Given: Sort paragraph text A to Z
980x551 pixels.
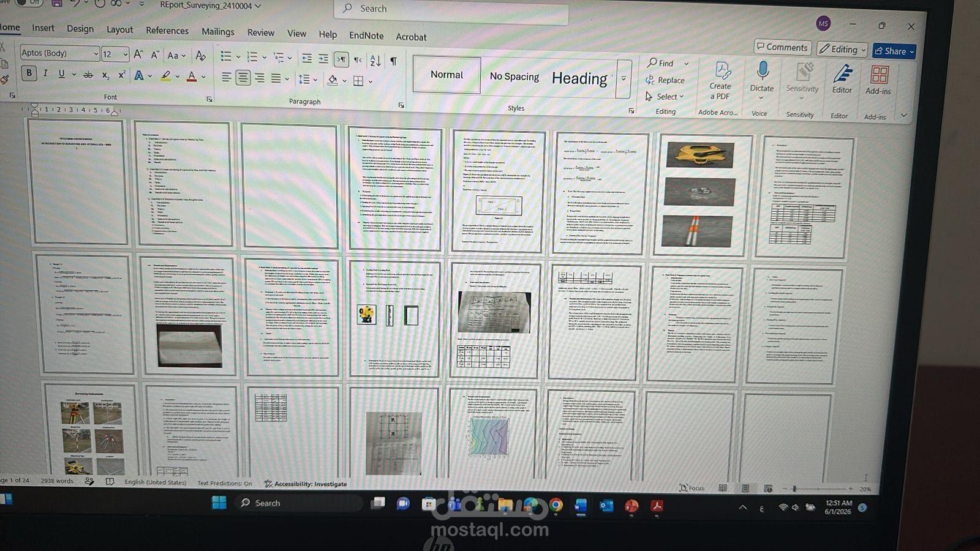Looking at the screenshot, I should 375,61.
